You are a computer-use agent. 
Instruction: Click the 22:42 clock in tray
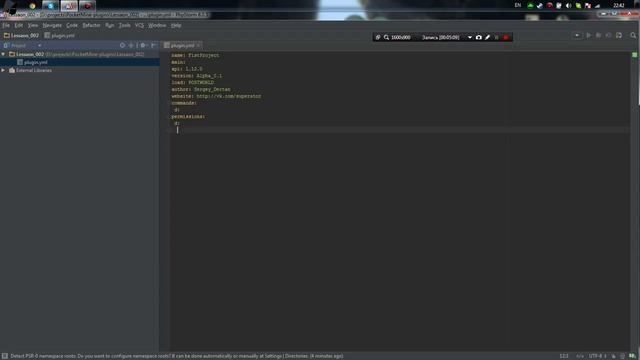pyautogui.click(x=619, y=5)
